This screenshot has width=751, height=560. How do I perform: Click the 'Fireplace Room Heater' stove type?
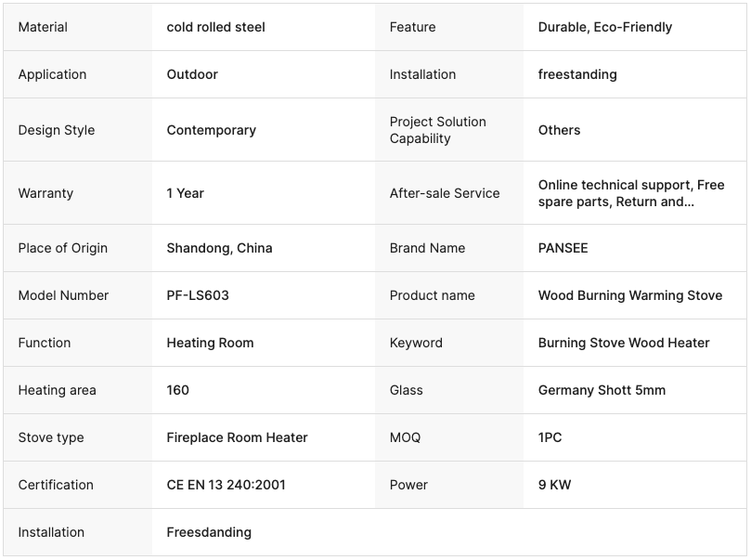coord(237,437)
